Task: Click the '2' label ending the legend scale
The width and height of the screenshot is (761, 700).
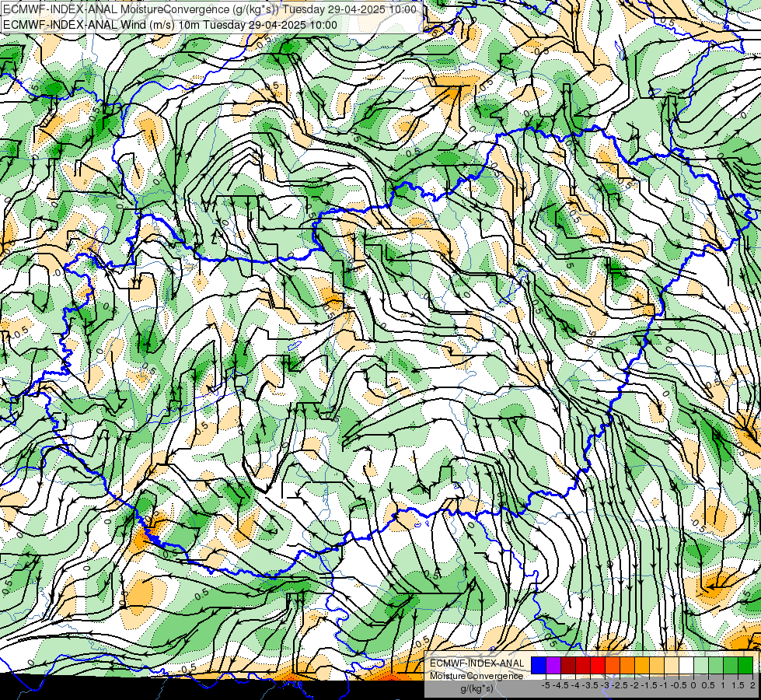Action: (x=752, y=685)
